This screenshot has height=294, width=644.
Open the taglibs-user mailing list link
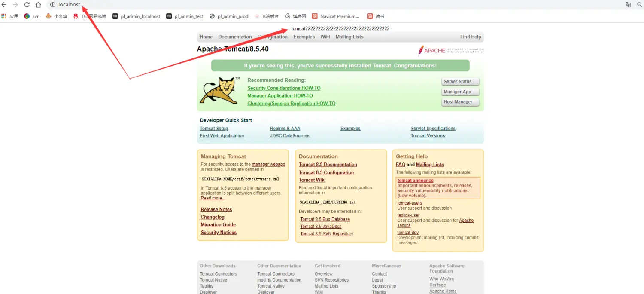pos(408,215)
